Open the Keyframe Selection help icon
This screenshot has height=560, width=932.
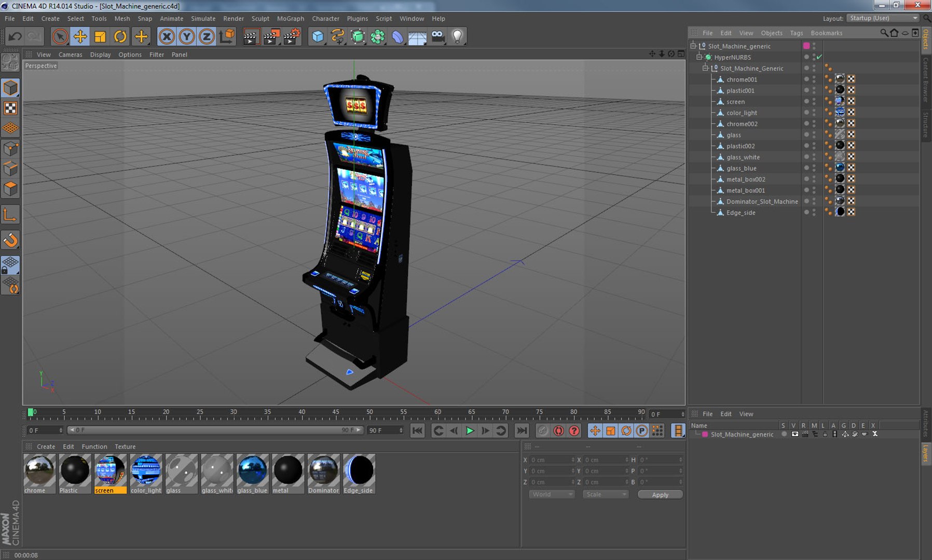coord(574,430)
